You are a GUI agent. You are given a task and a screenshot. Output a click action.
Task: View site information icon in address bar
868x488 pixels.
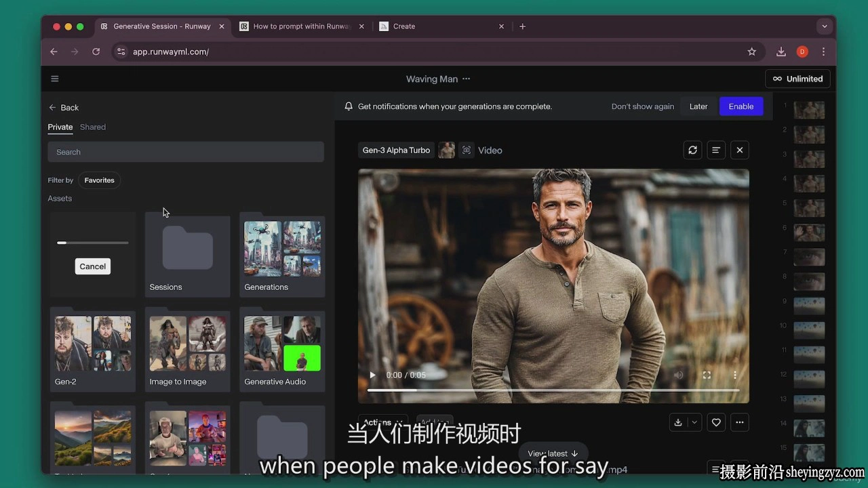click(x=121, y=52)
